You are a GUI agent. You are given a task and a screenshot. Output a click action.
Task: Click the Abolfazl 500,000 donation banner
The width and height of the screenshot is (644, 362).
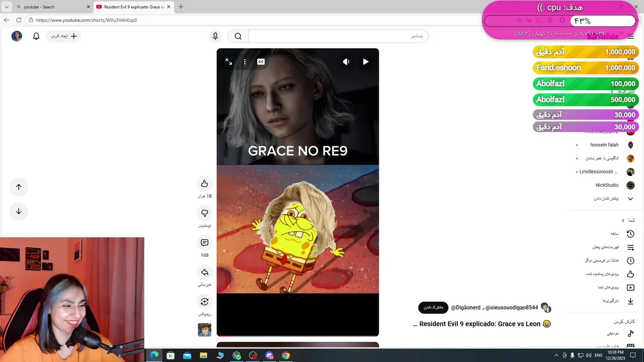tap(586, 100)
